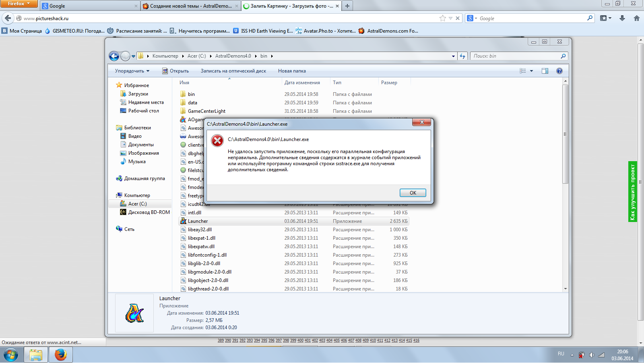The width and height of the screenshot is (644, 363).
Task: Select Acer (C:) in the breadcrumb path
Action: pyautogui.click(x=196, y=56)
